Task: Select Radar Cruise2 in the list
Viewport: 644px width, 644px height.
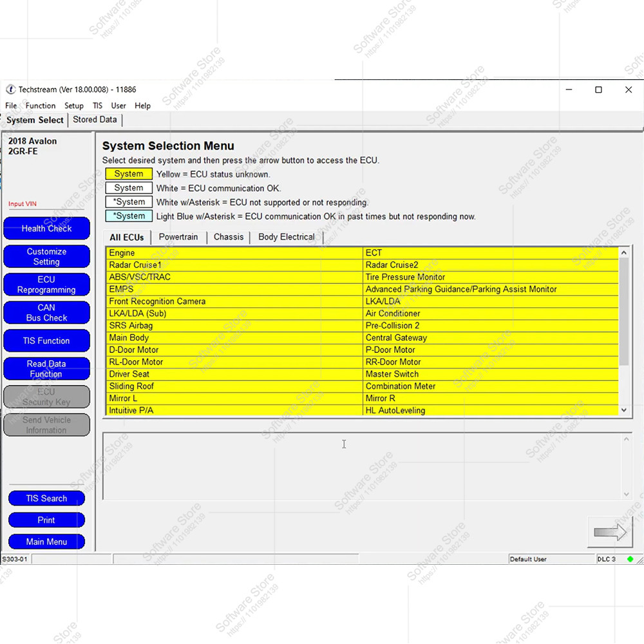Action: click(x=491, y=265)
